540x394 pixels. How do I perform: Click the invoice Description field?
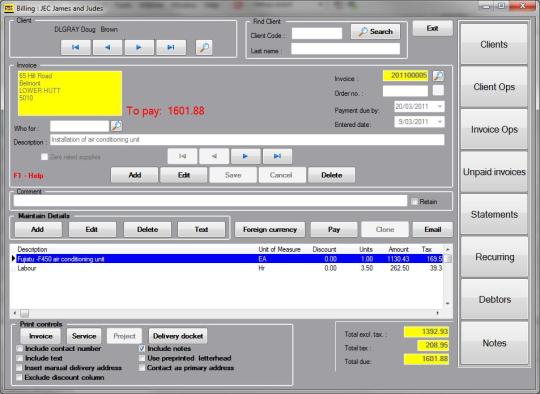pos(247,140)
